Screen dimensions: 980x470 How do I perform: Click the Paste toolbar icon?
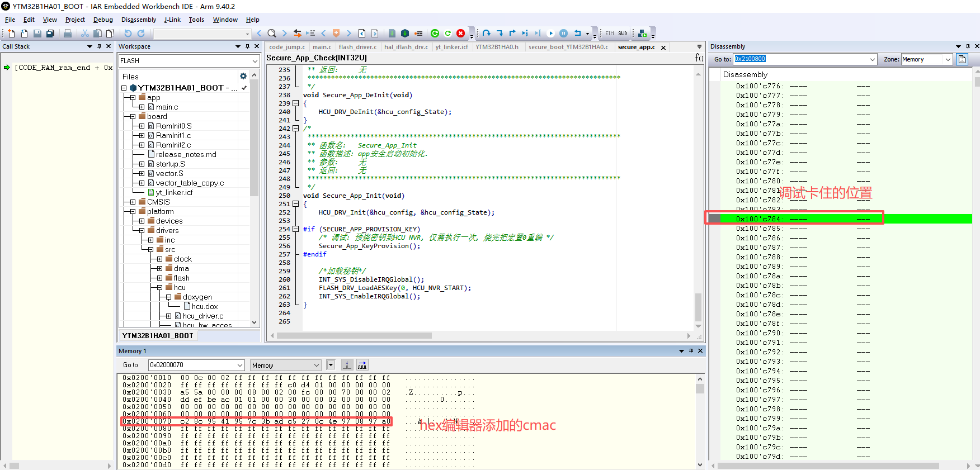coord(110,34)
